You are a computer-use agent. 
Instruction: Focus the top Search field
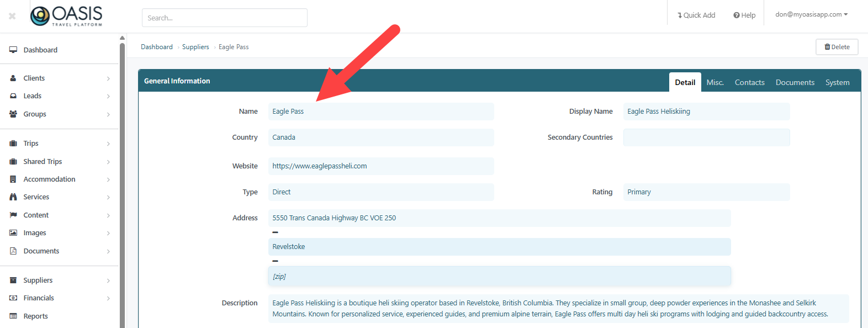(x=225, y=18)
